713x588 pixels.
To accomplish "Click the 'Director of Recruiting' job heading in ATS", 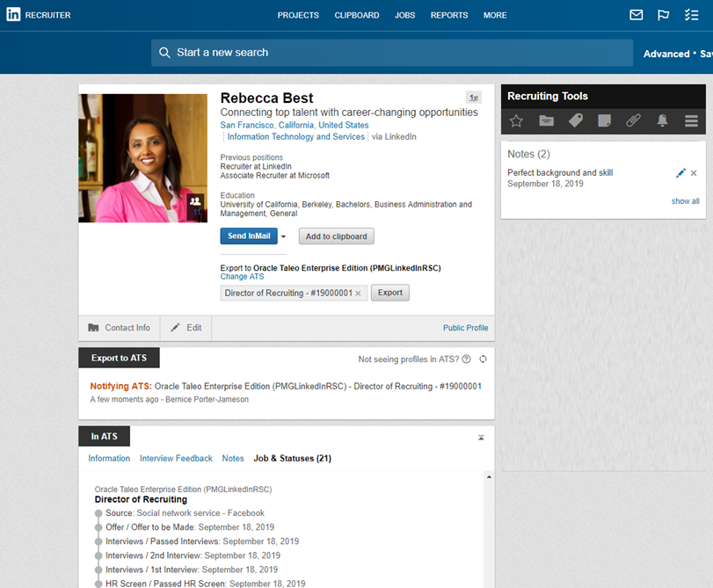I will point(141,499).
